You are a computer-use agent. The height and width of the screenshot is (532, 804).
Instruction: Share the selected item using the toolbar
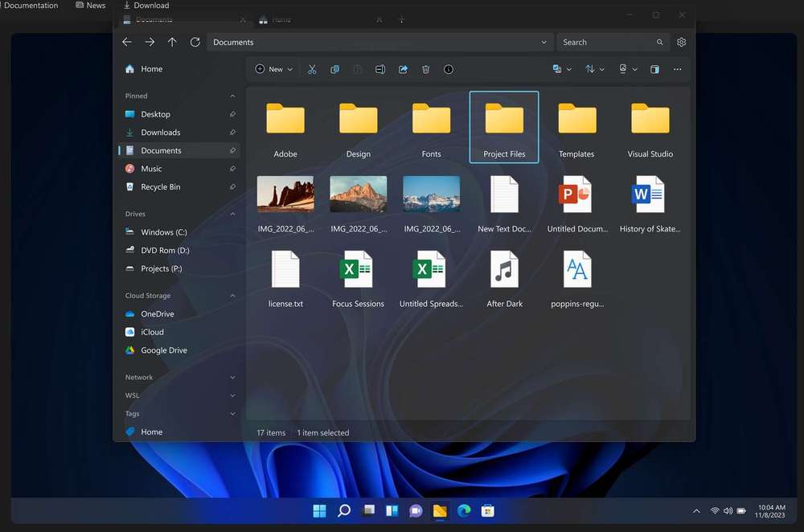tap(403, 69)
